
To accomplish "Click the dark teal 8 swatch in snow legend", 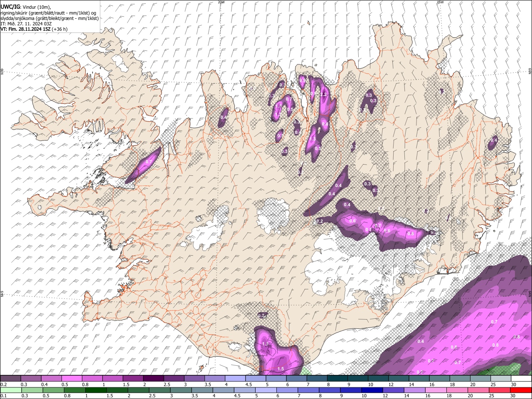I will [x=337, y=379].
